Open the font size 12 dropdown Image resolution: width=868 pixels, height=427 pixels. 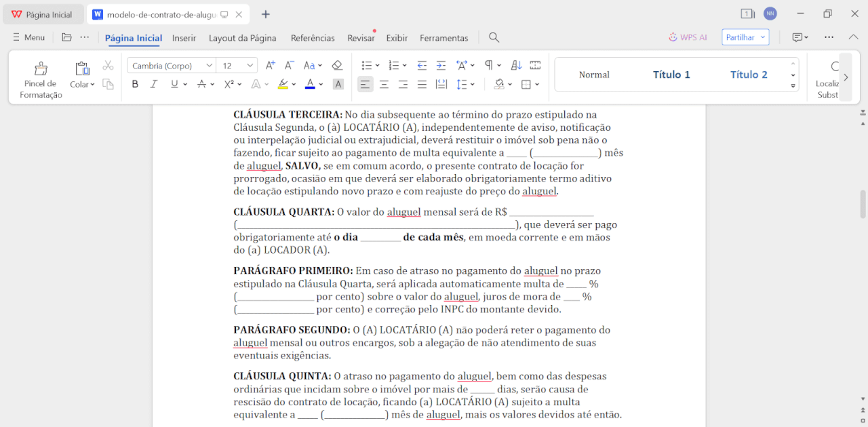(x=250, y=66)
